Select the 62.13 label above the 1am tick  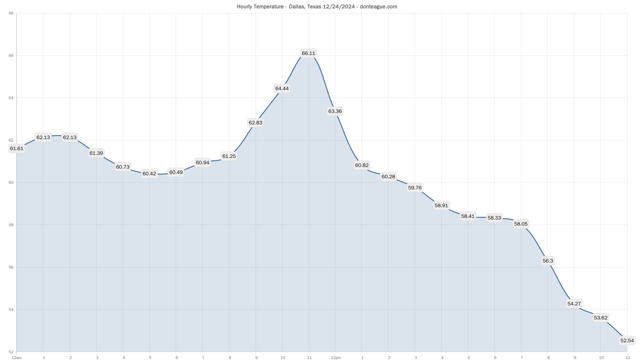coord(43,137)
